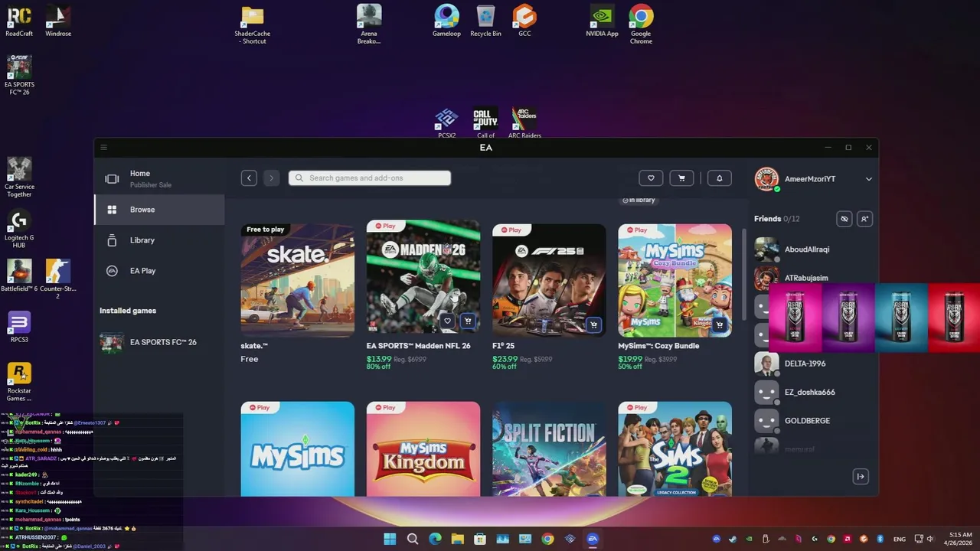The image size is (980, 551).
Task: Open Counter-Strike 2 desktop shortcut
Action: tap(58, 279)
